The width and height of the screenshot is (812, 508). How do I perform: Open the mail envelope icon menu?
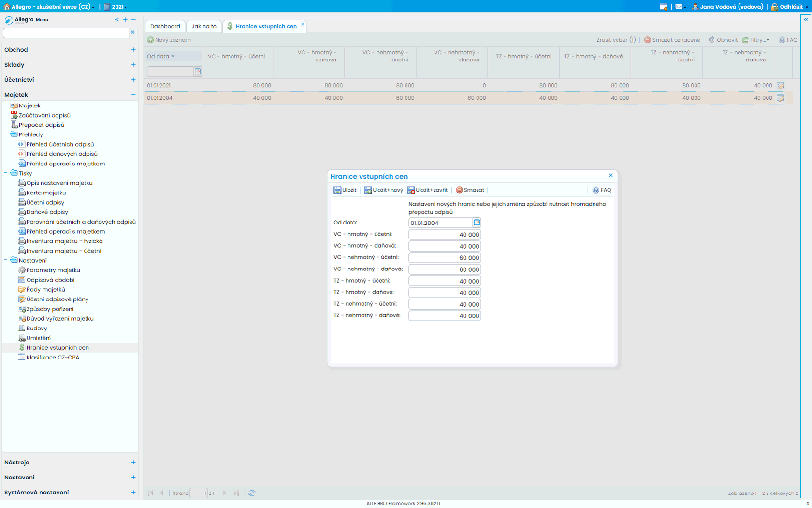(680, 7)
